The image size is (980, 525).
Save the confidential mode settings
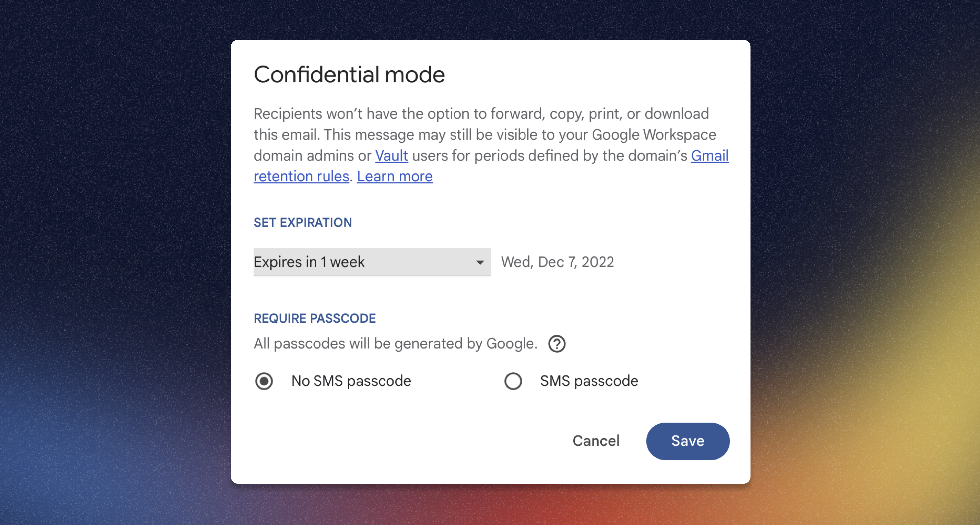tap(687, 441)
